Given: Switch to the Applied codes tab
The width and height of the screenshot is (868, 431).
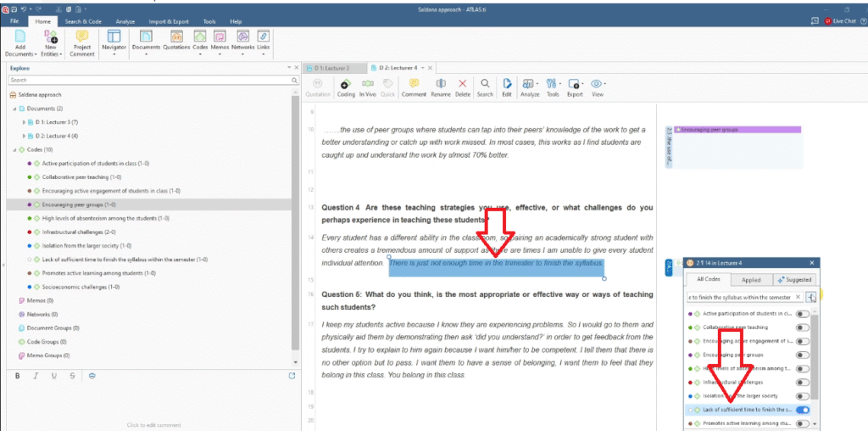Looking at the screenshot, I should [x=751, y=279].
